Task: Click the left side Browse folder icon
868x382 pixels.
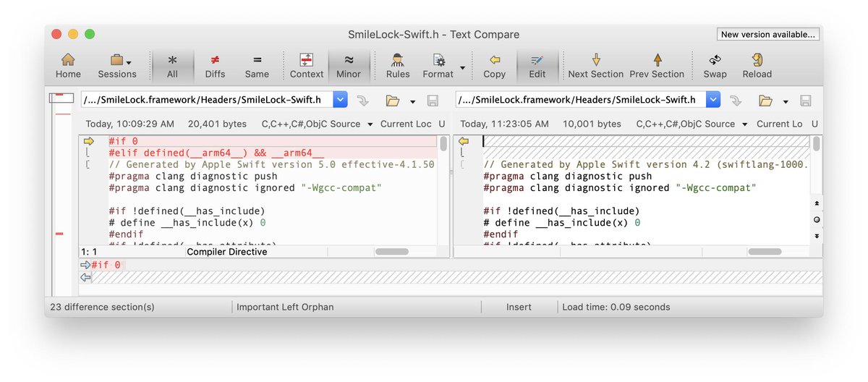Action: (x=393, y=101)
